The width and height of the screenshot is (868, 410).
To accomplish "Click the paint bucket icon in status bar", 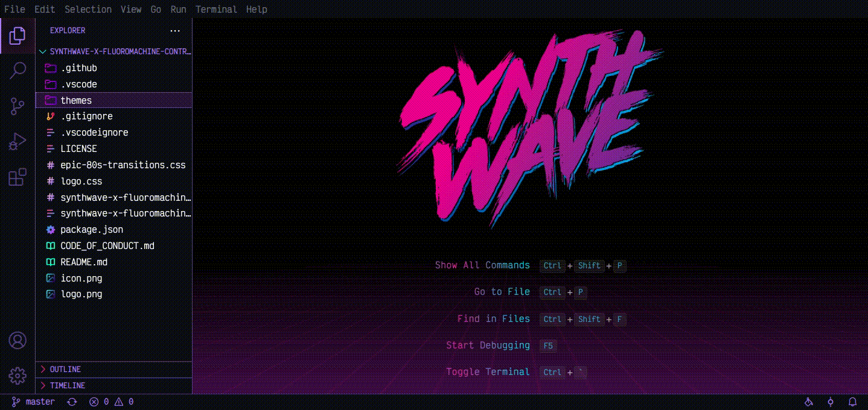I will (809, 402).
